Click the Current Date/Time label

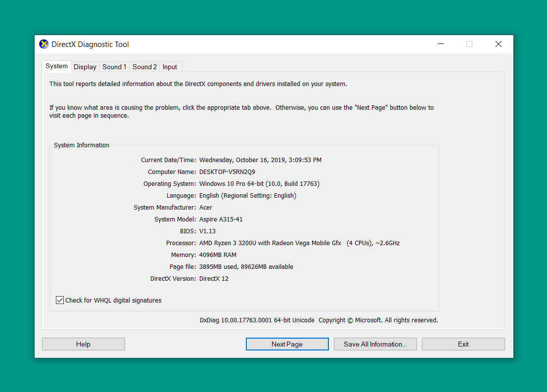pyautogui.click(x=169, y=160)
